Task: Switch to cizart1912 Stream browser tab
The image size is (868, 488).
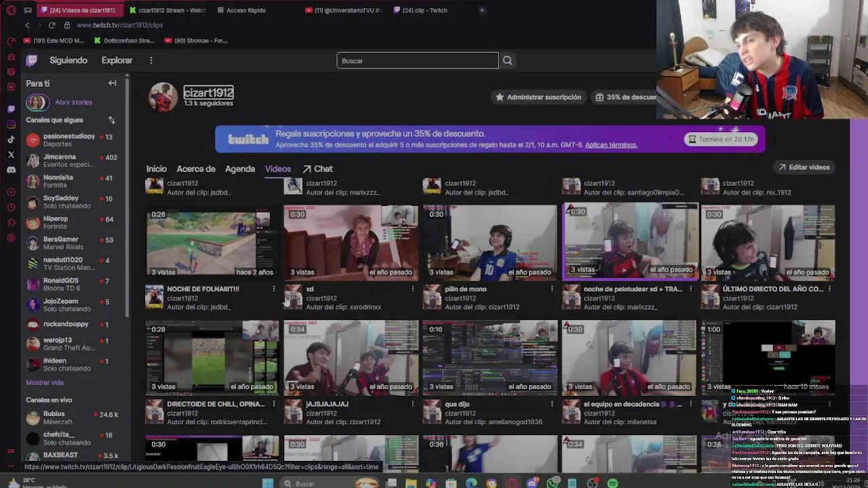Action: (x=166, y=10)
